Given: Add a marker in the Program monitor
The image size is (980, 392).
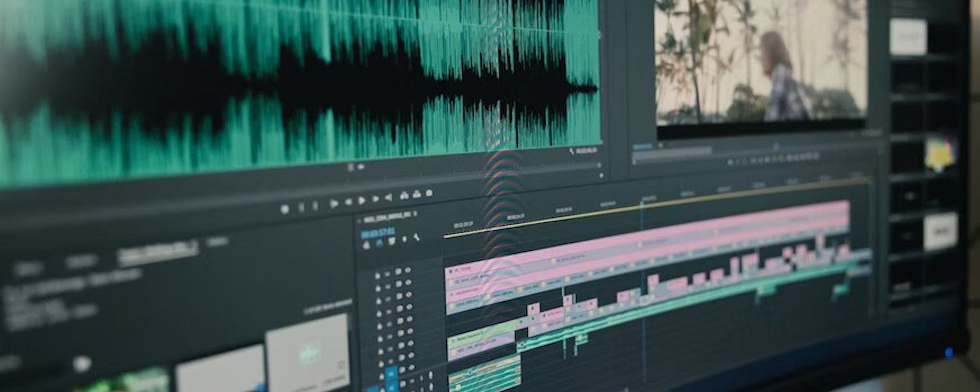Looking at the screenshot, I should pos(730,163).
